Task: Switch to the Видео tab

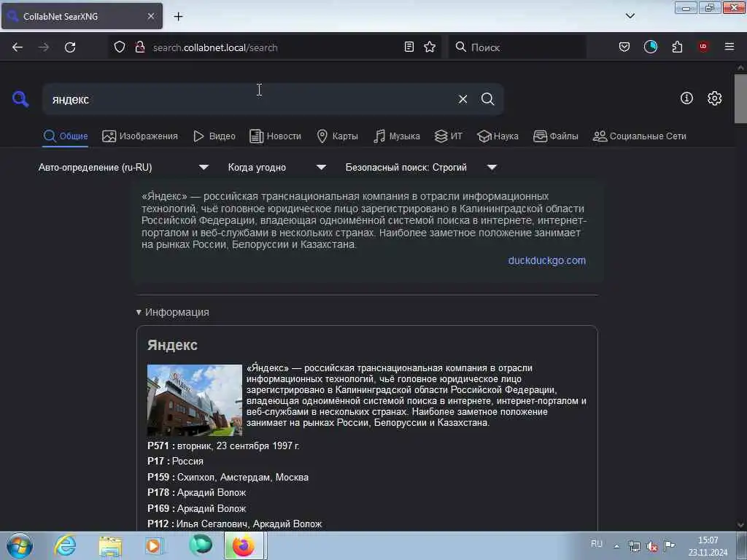Action: [214, 136]
